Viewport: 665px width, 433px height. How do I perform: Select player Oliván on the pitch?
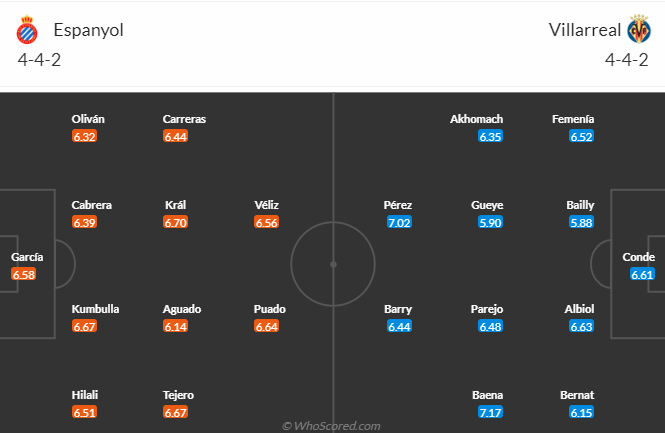(x=88, y=119)
